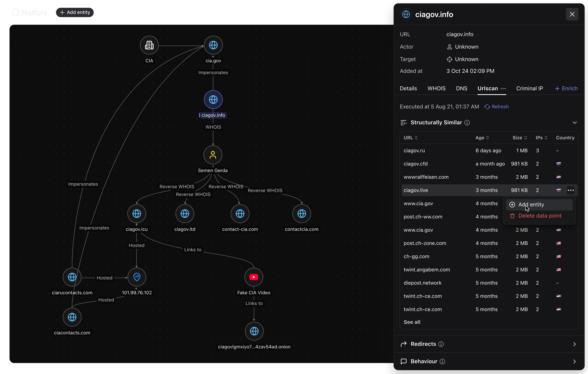Screen dimensions: 588x374
Task: Select the twint.angabem.com table row
Action: pos(489,270)
